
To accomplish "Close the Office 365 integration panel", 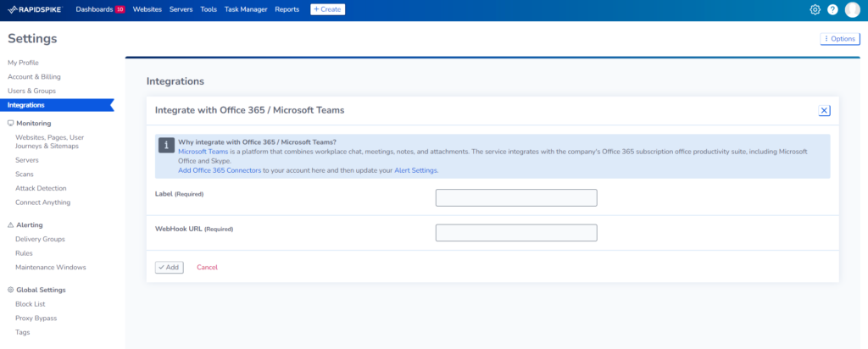I will (x=824, y=111).
